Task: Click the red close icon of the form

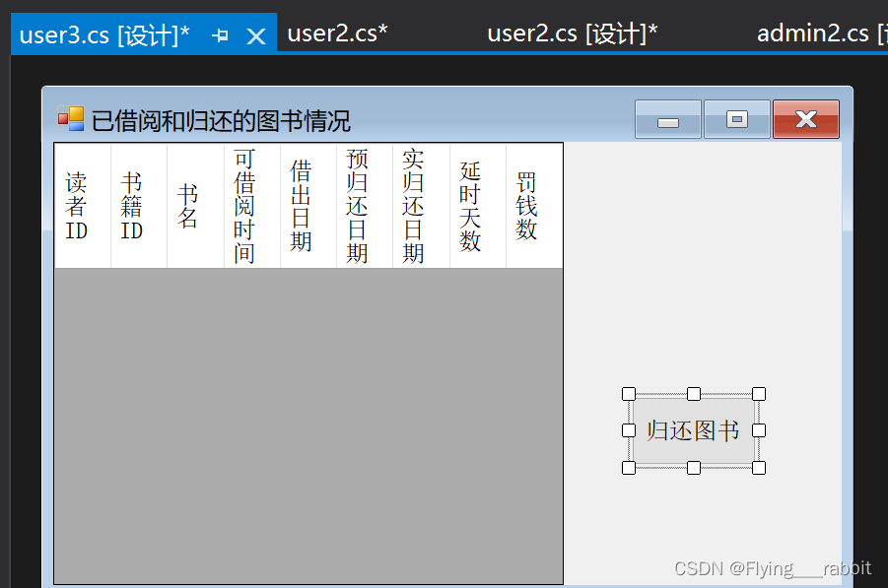Action: [805, 117]
